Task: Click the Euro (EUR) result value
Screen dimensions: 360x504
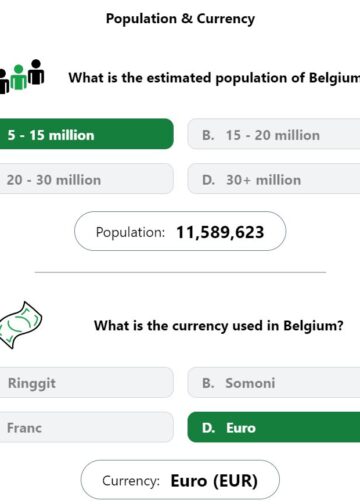Action: (x=214, y=481)
